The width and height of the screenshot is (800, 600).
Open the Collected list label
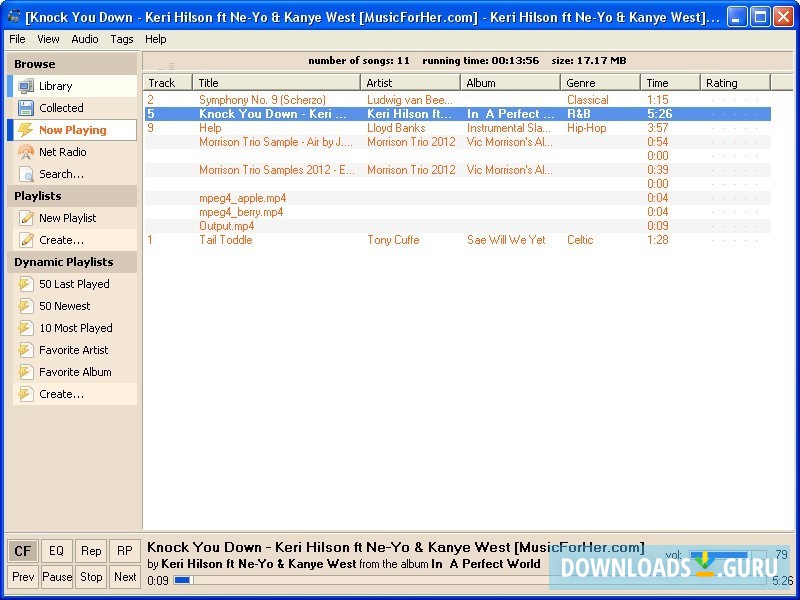click(x=61, y=108)
